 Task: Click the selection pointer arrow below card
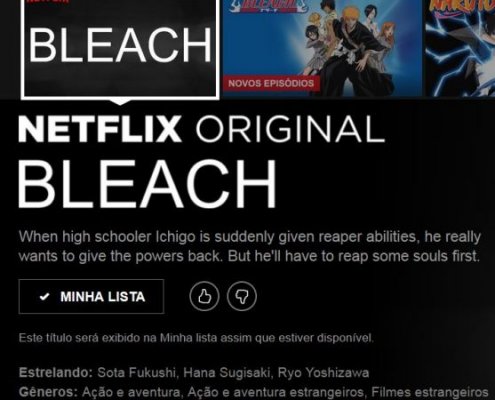tap(120, 102)
